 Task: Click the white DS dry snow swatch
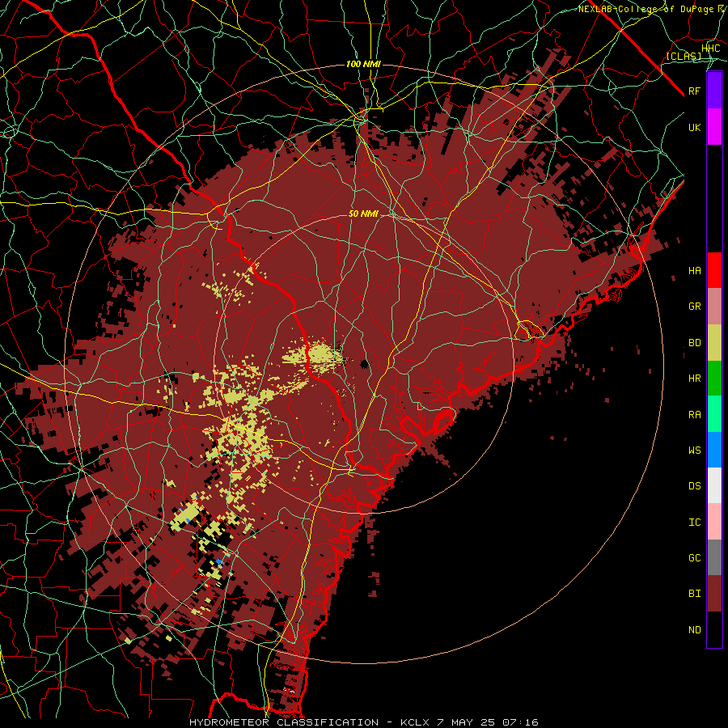pos(714,485)
